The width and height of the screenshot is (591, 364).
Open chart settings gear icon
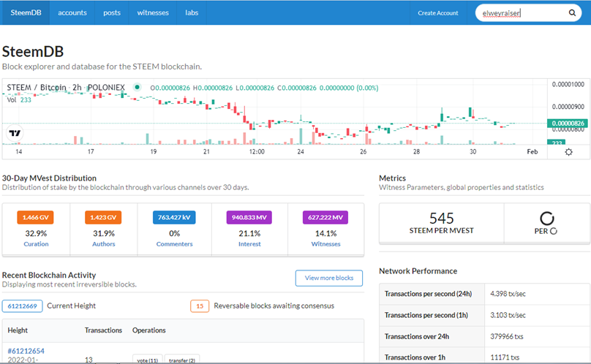click(x=569, y=152)
